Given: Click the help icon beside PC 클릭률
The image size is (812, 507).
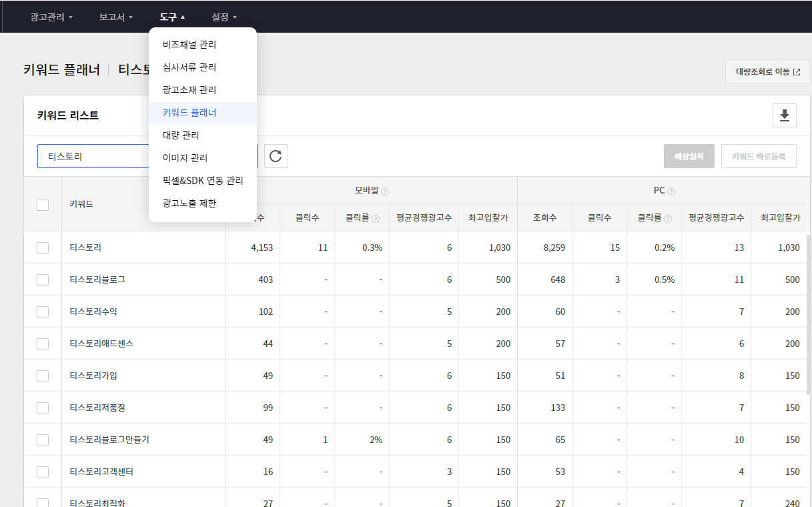Looking at the screenshot, I should click(668, 218).
